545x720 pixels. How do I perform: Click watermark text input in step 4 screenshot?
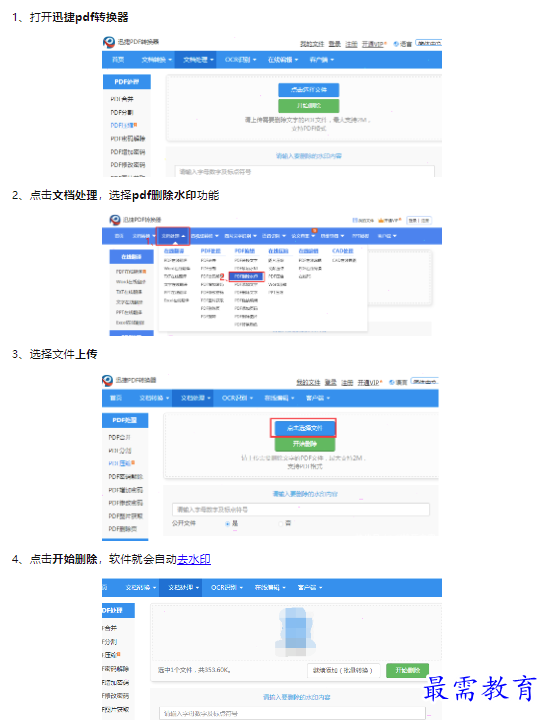click(x=292, y=714)
